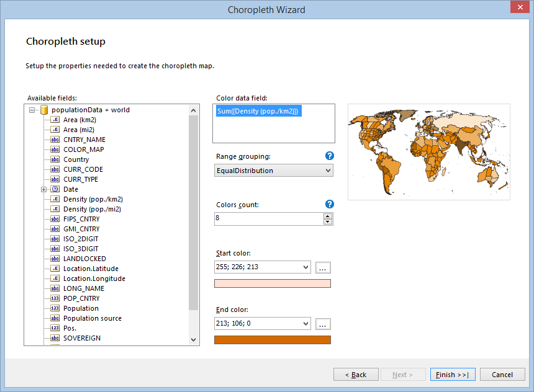Click the Finish button

tap(453, 374)
